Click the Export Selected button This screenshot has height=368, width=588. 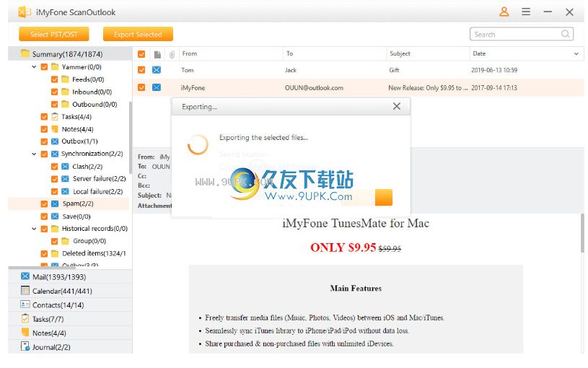(138, 34)
